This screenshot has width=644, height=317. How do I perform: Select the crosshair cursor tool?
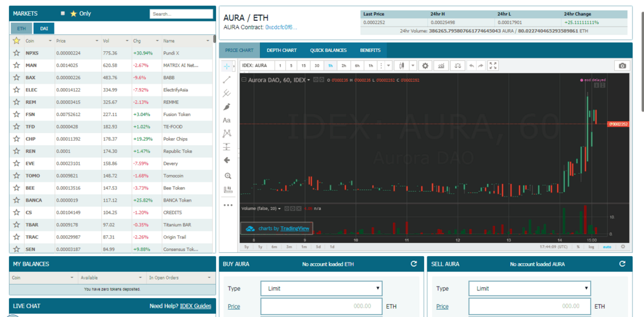click(226, 66)
